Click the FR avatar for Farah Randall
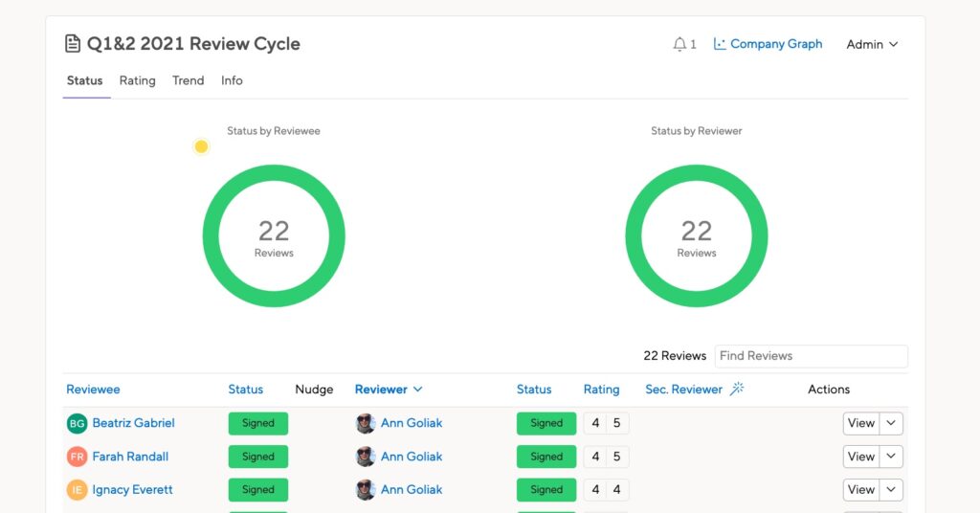This screenshot has width=980, height=513. (x=77, y=457)
